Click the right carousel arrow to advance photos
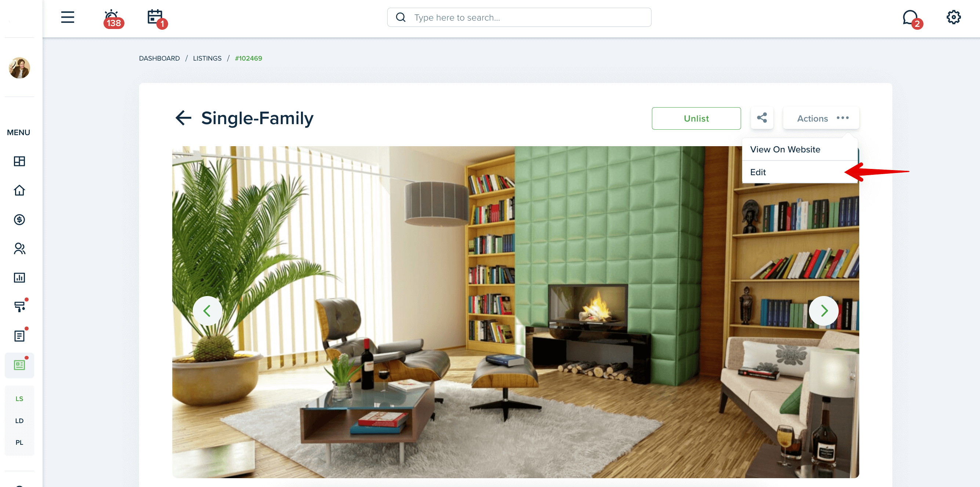980x487 pixels. point(824,311)
